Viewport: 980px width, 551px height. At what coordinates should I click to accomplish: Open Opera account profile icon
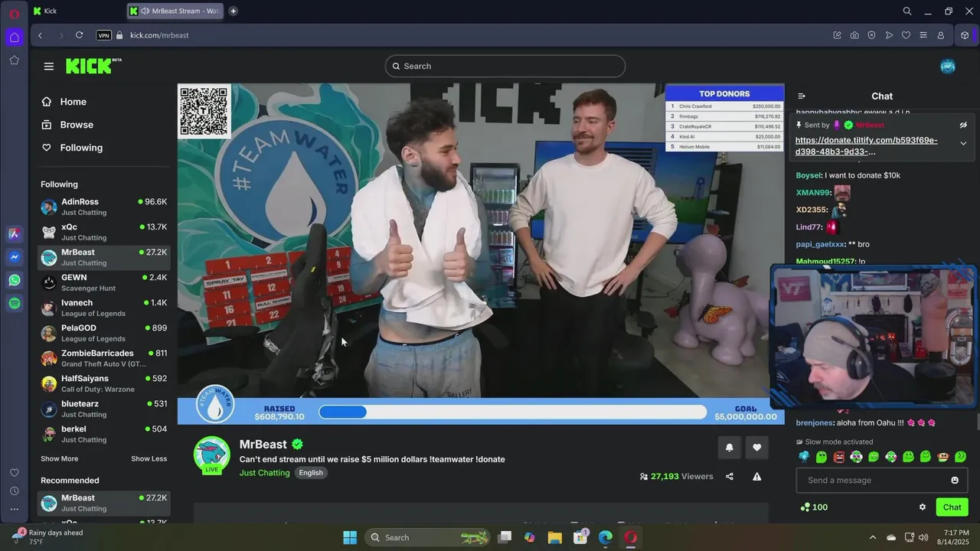click(x=941, y=35)
